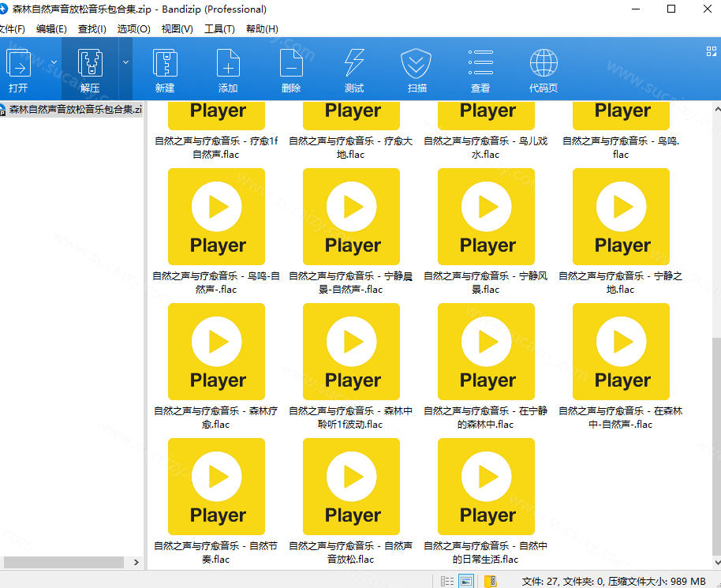Click the 删除 (Delete) toolbar icon
This screenshot has width=721, height=588.
291,63
